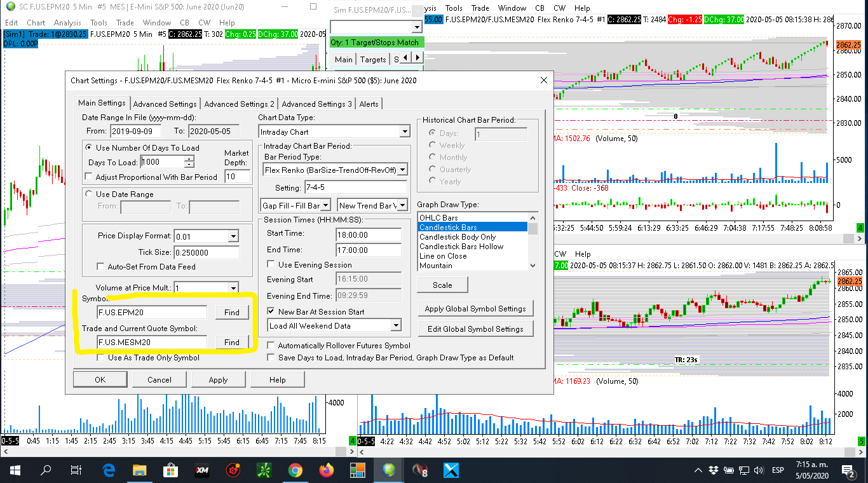
Task: Toggle New Bar At Session Start
Action: click(271, 311)
